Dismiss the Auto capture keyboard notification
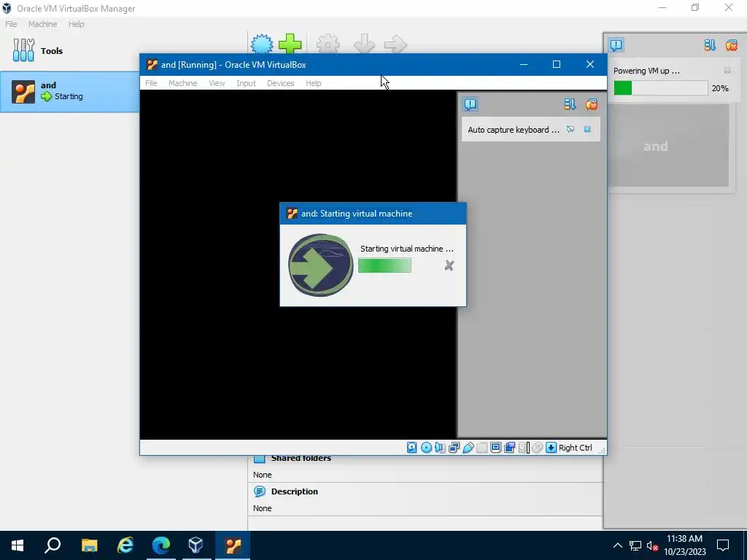The image size is (747, 560). click(587, 130)
